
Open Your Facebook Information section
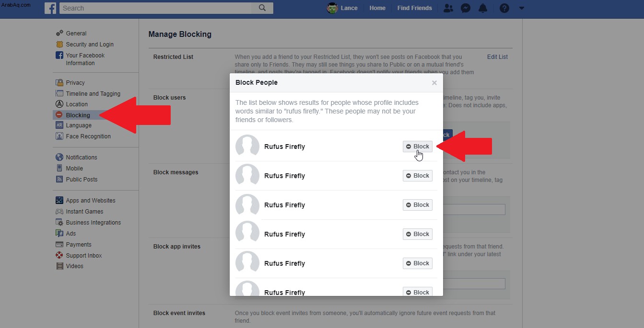coord(85,59)
